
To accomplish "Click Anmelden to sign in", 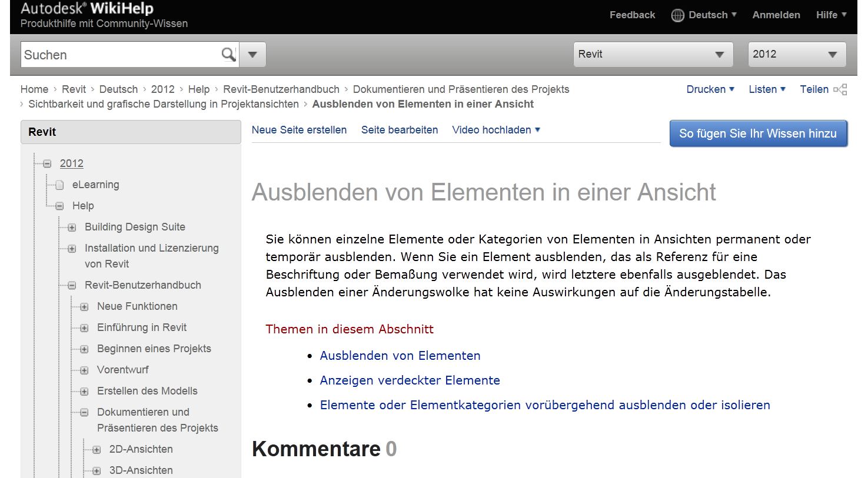I will pos(776,15).
